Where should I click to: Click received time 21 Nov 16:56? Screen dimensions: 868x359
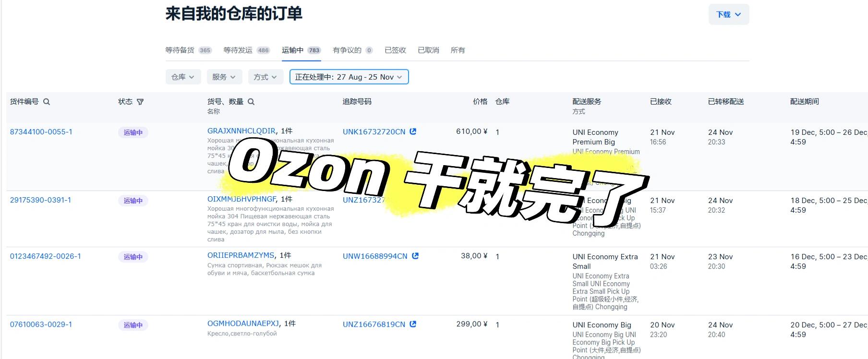pyautogui.click(x=663, y=137)
